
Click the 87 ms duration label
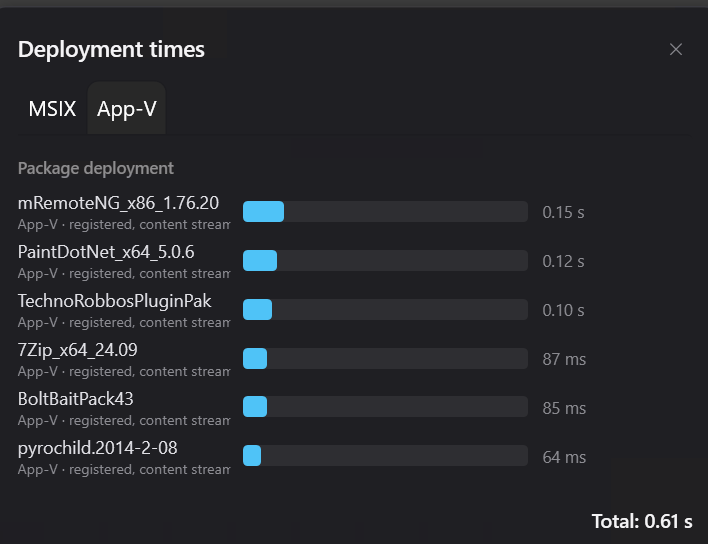[564, 359]
